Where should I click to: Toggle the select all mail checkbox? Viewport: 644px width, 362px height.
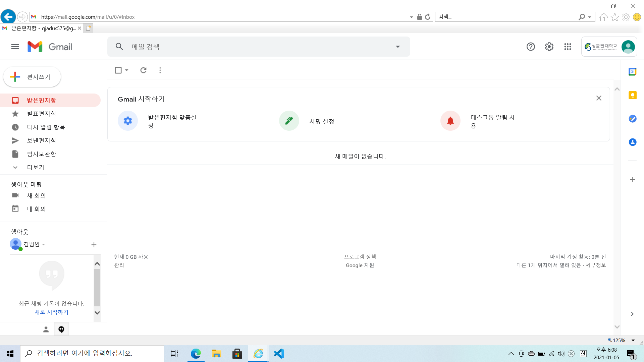click(118, 70)
